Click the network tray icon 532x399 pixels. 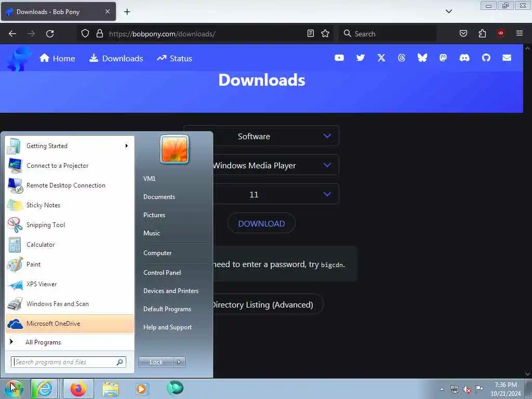pos(454,389)
